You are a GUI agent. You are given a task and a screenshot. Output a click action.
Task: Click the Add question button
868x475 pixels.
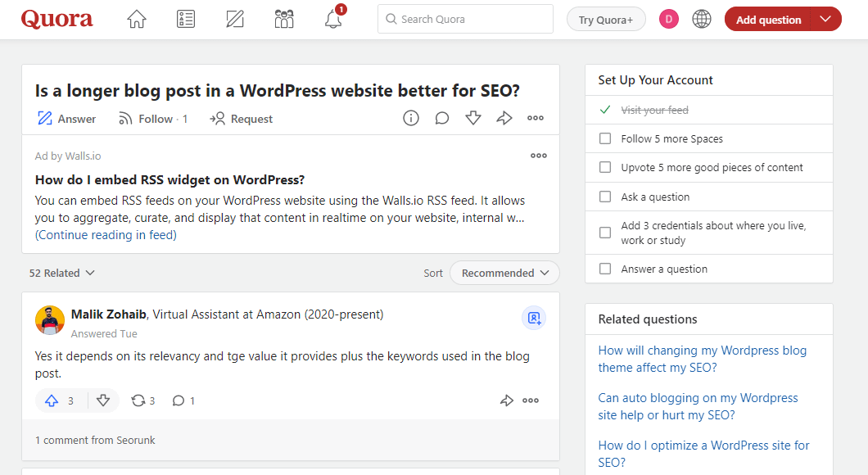(x=768, y=20)
